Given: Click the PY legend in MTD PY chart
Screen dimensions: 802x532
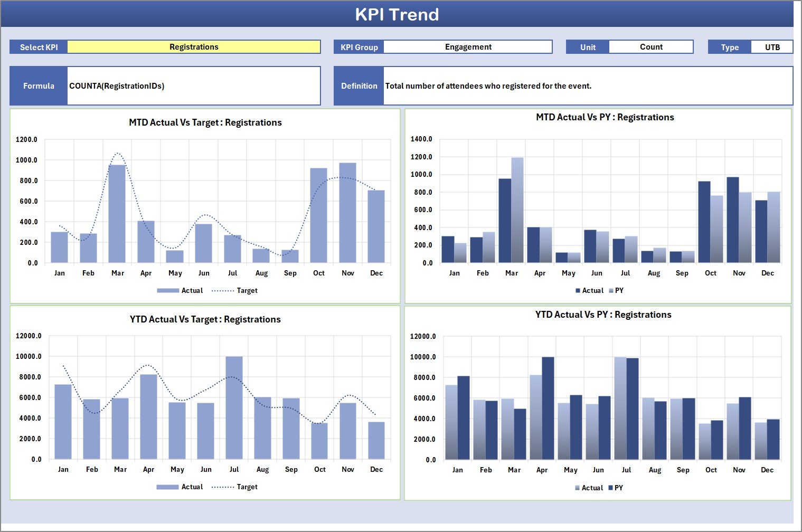Looking at the screenshot, I should [x=619, y=290].
